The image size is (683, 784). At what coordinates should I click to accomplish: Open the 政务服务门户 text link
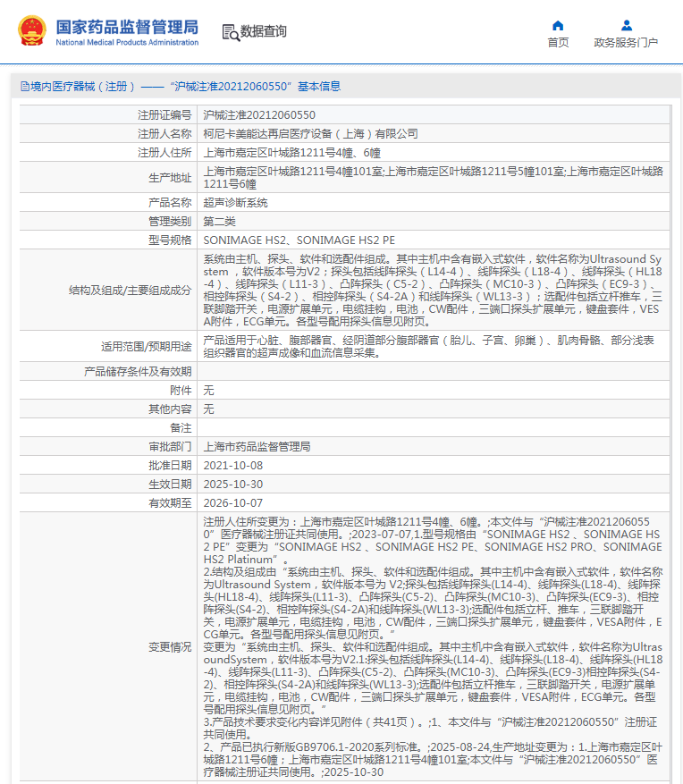point(626,43)
